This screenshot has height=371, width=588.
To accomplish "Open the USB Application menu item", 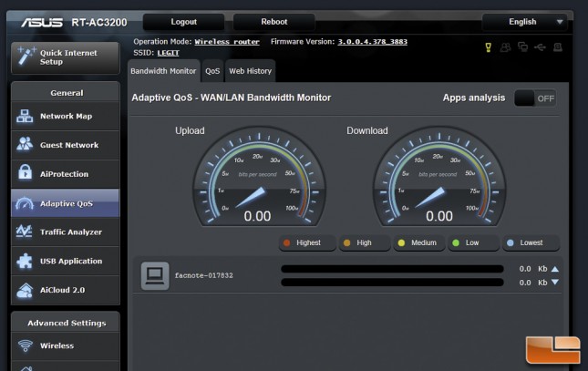I will point(66,261).
